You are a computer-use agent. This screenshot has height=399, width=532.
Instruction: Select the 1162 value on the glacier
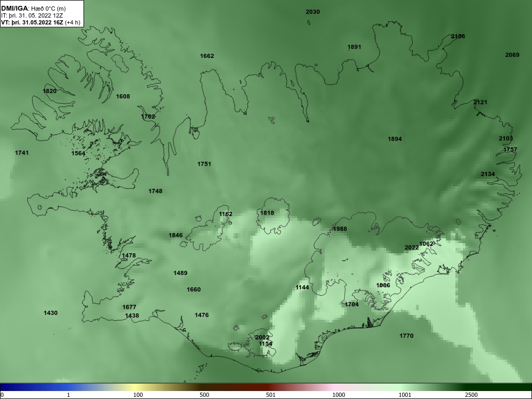(226, 214)
